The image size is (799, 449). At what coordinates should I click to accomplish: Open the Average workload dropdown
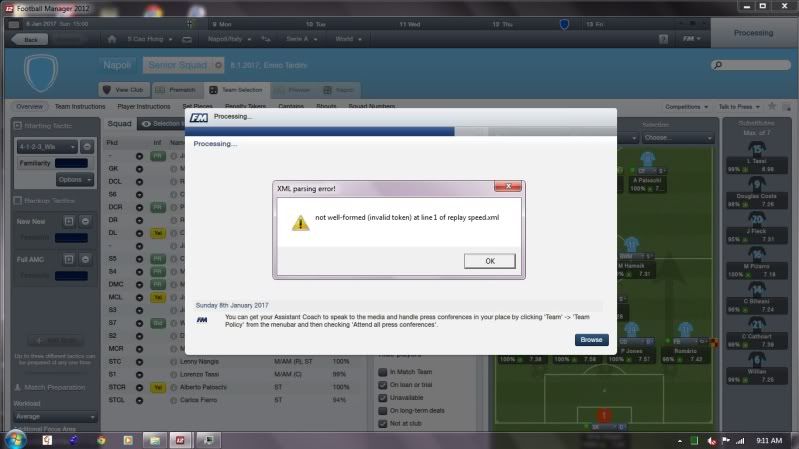tap(55, 416)
